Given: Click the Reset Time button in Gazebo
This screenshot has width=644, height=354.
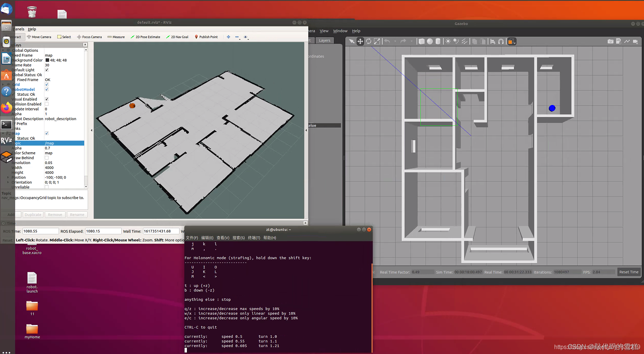Looking at the screenshot, I should [629, 272].
